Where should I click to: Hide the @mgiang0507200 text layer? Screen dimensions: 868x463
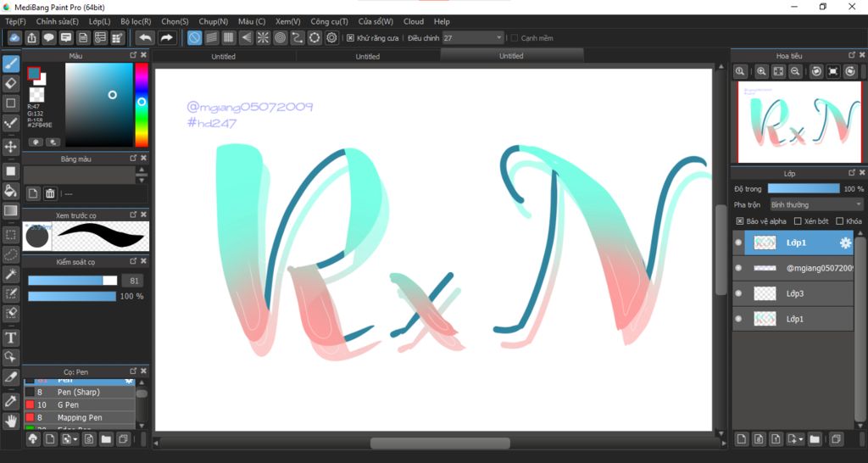738,268
